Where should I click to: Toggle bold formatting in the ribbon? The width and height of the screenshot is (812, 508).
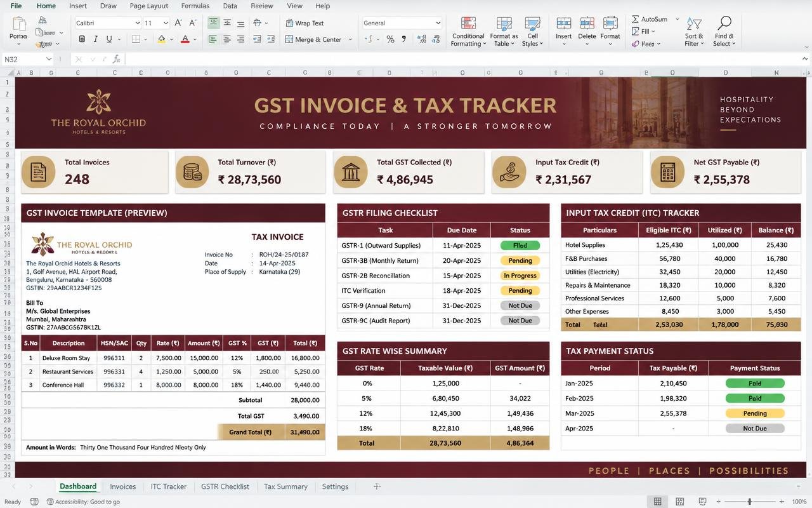82,39
